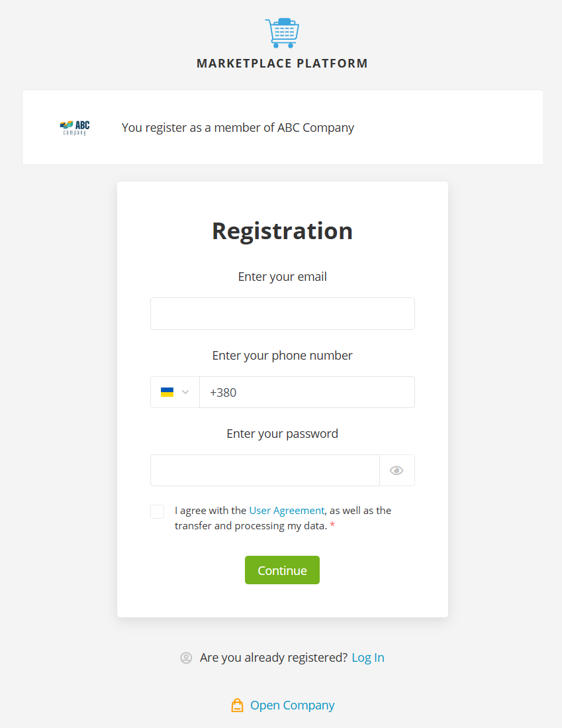Click the orange shopping bag icon
This screenshot has width=562, height=728.
tap(237, 705)
